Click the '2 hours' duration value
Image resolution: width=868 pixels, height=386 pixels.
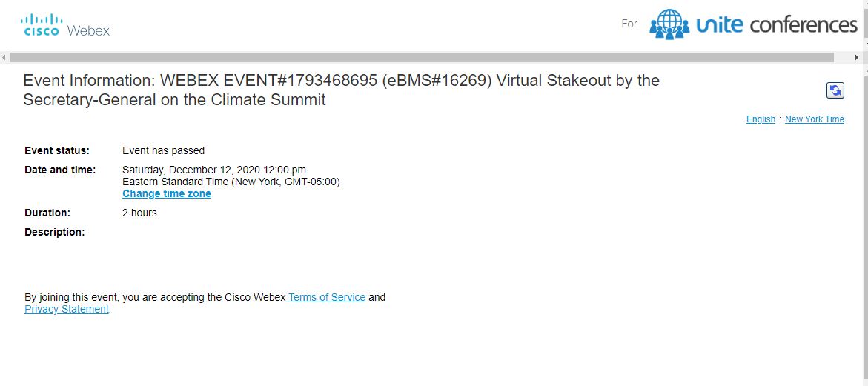139,213
